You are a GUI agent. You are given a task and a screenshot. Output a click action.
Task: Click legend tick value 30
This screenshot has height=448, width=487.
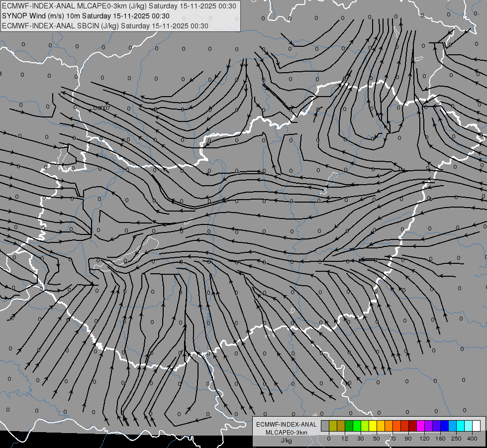[x=360, y=439]
